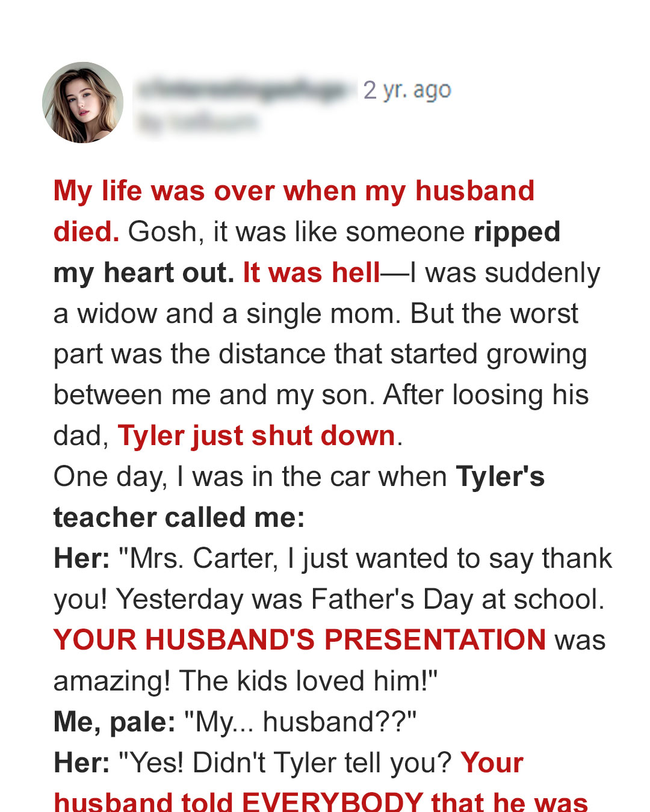Click the bold 'ripped my heart out' text

coord(307,252)
